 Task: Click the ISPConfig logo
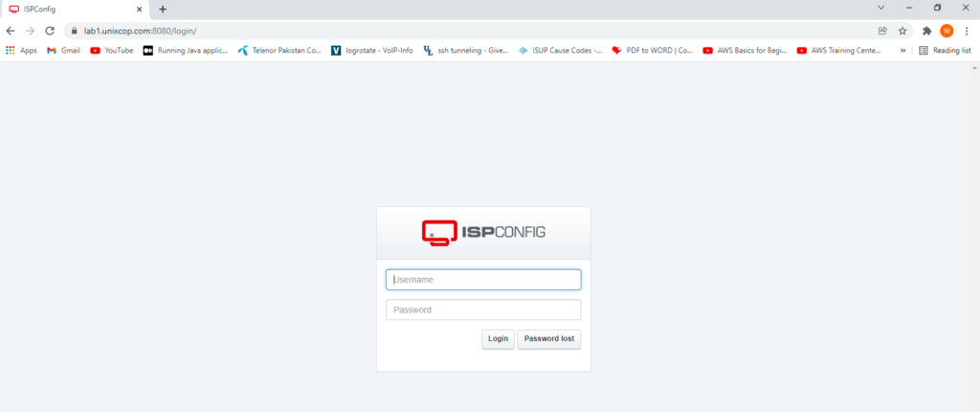pyautogui.click(x=483, y=232)
